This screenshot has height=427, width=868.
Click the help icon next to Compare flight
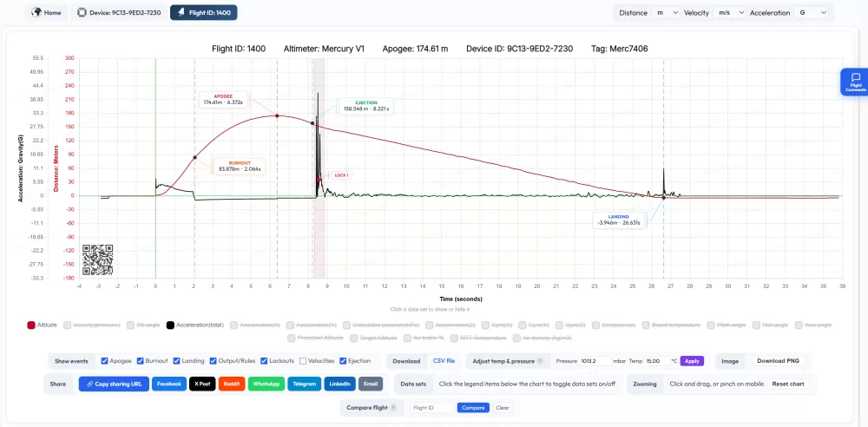click(x=392, y=407)
